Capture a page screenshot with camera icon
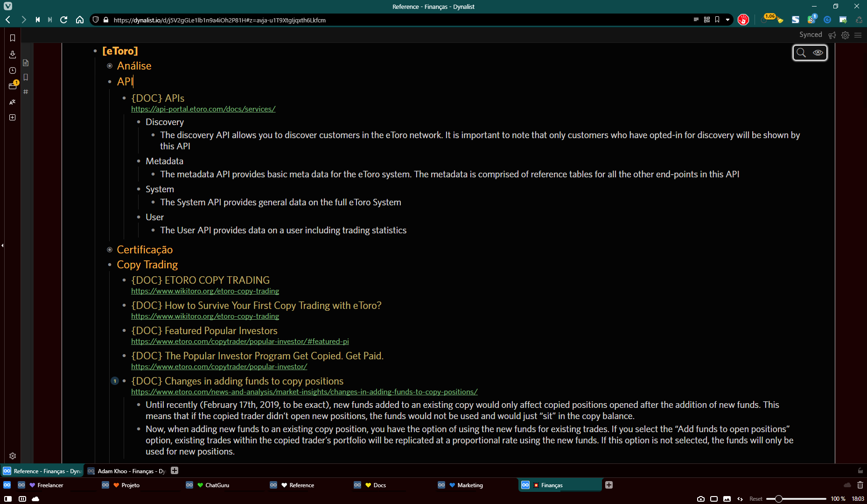 [701, 499]
